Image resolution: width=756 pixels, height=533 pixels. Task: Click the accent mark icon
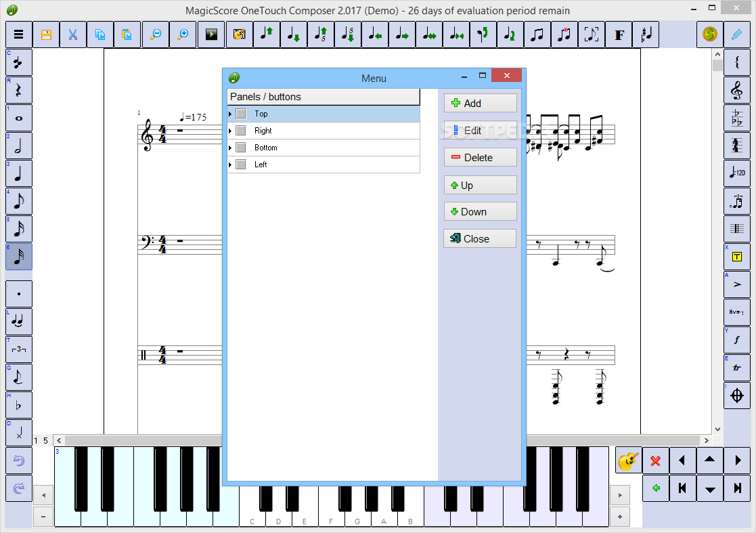(737, 284)
